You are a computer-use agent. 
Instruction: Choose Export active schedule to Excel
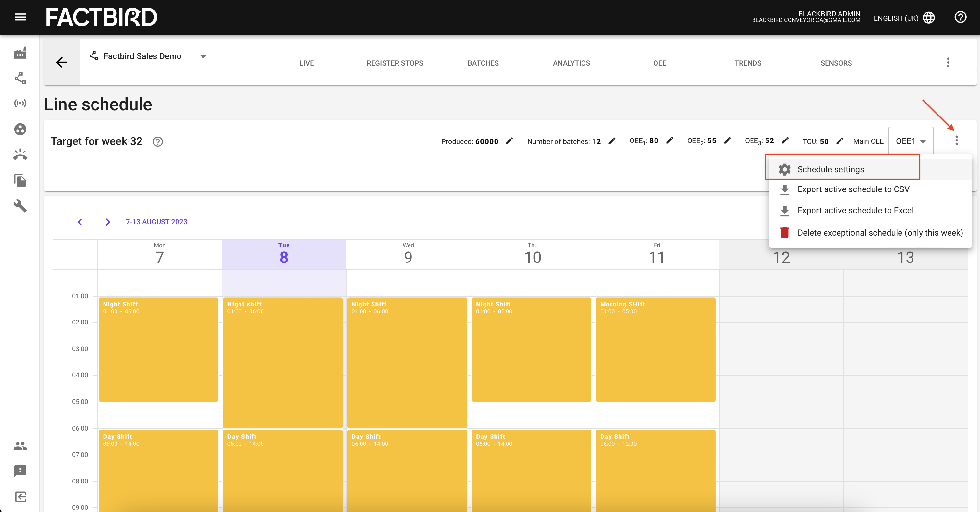click(870, 210)
